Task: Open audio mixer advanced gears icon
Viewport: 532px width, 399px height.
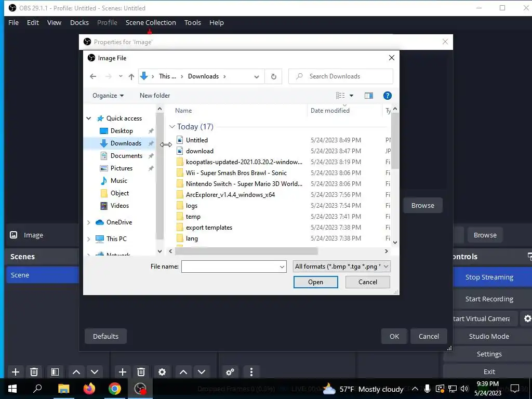Action: pos(230,372)
